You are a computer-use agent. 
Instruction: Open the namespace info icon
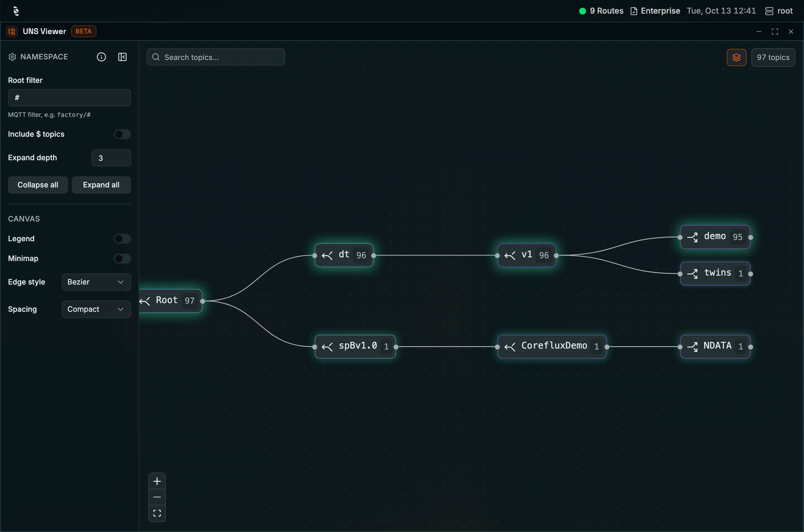101,57
